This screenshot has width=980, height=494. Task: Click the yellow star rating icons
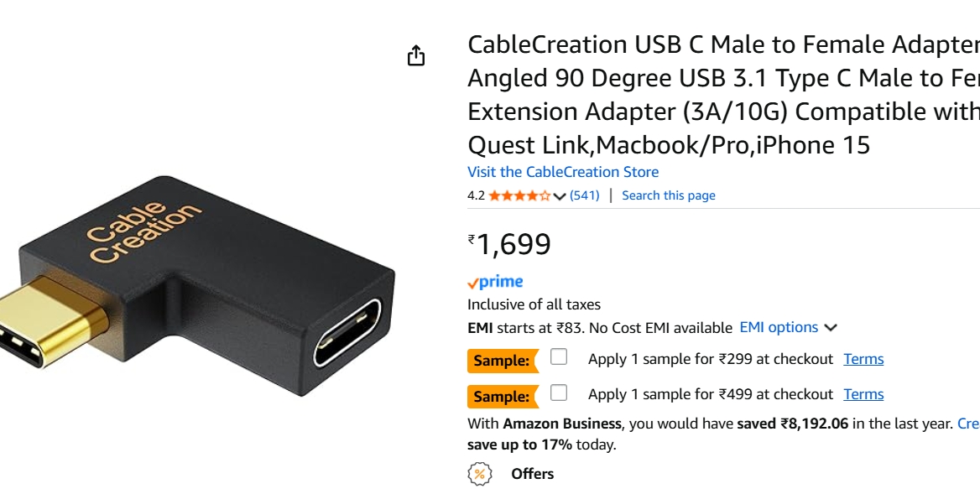click(518, 195)
